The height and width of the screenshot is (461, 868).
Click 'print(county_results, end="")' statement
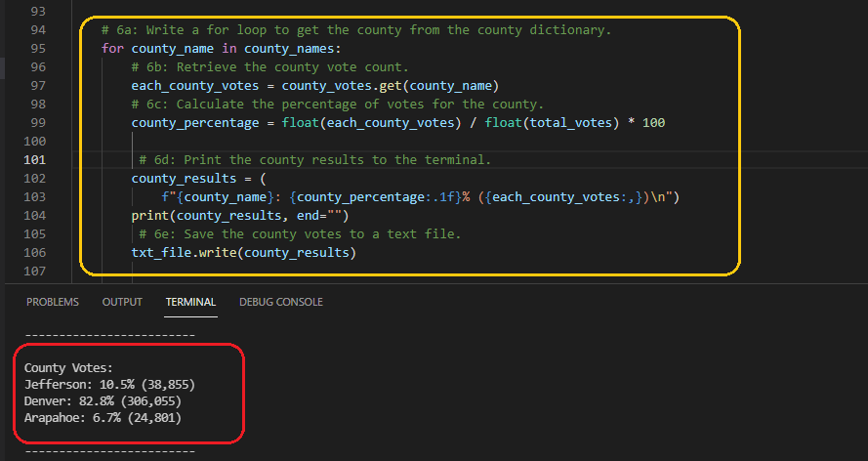240,215
